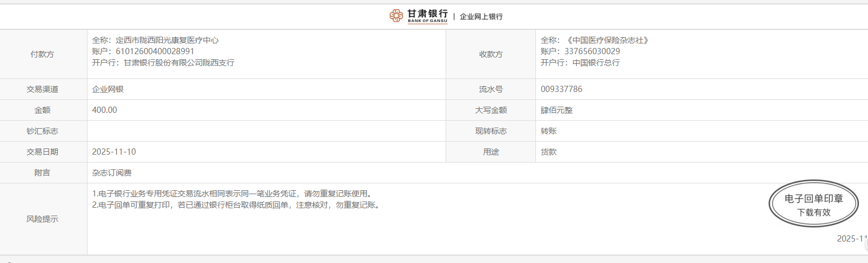The image size is (868, 263).
Task: Click the uppercase amount 肆佰元整
Action: point(556,110)
